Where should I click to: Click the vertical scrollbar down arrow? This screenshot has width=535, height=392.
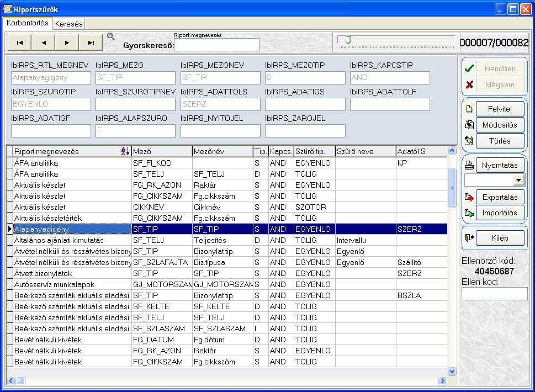coord(452,371)
